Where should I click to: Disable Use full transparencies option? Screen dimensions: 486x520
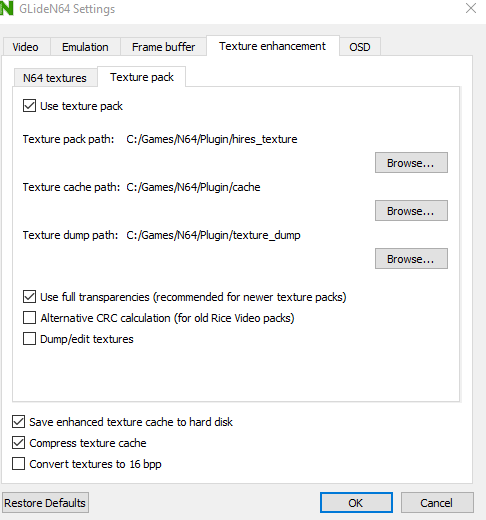click(x=29, y=297)
